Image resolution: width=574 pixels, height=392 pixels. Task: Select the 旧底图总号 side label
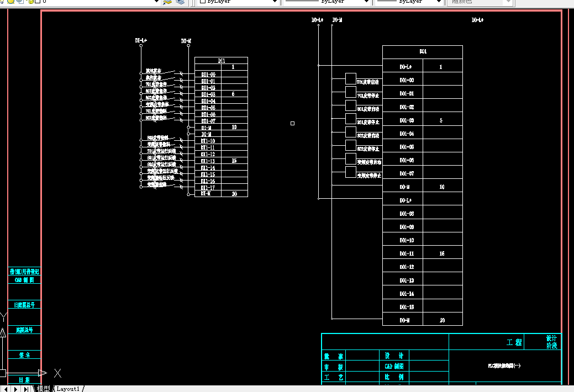[24, 305]
